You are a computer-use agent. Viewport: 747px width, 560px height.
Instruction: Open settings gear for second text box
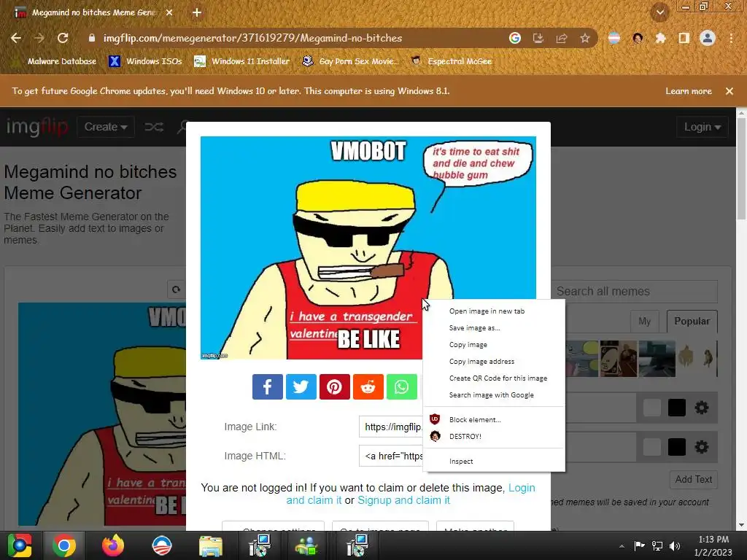click(701, 447)
